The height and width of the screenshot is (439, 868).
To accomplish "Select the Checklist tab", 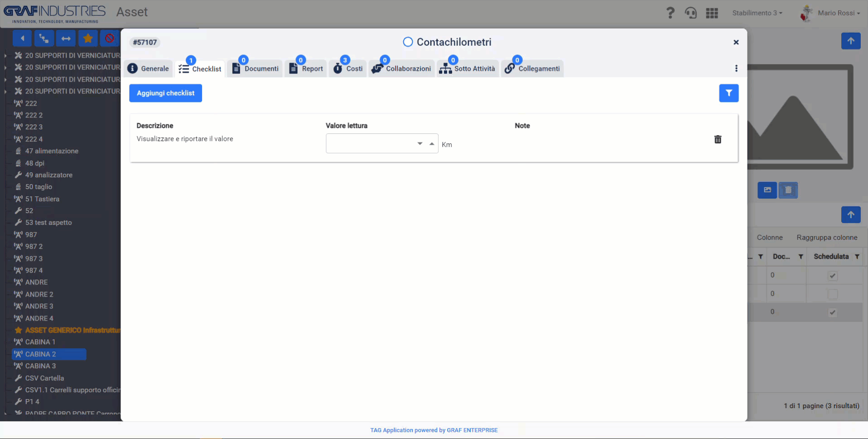I will tap(200, 68).
